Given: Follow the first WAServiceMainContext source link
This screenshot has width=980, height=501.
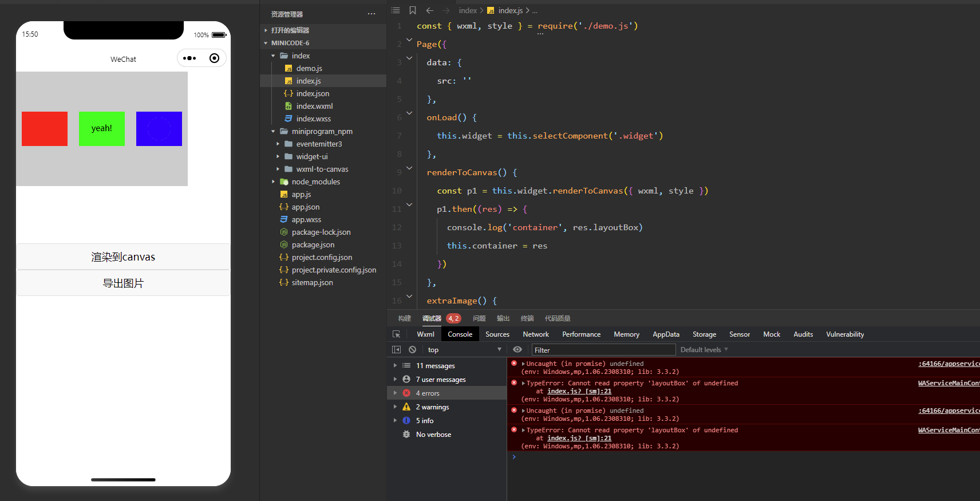Looking at the screenshot, I should pyautogui.click(x=949, y=383).
